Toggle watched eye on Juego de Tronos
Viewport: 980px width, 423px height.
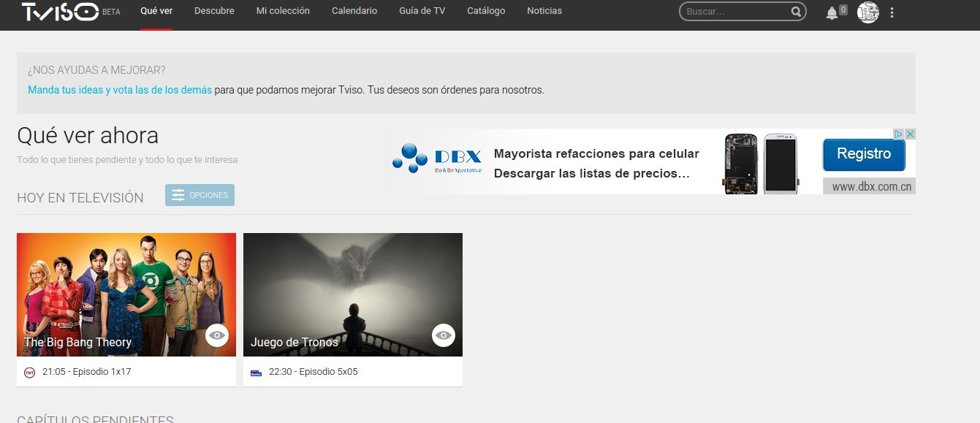pos(444,335)
